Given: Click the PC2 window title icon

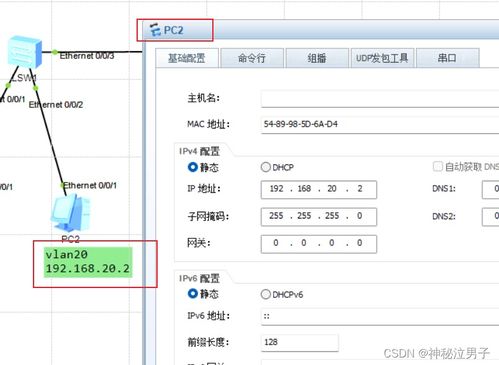Looking at the screenshot, I should click(x=155, y=30).
